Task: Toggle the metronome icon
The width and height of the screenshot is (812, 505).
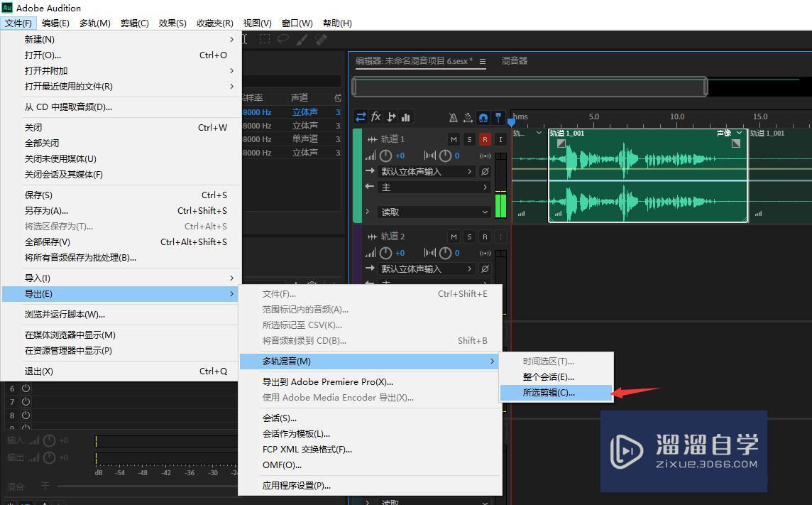Action: pos(453,118)
